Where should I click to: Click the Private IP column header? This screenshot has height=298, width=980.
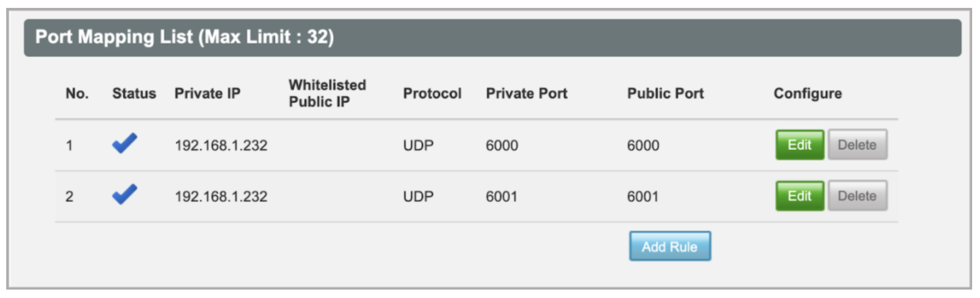pos(207,93)
